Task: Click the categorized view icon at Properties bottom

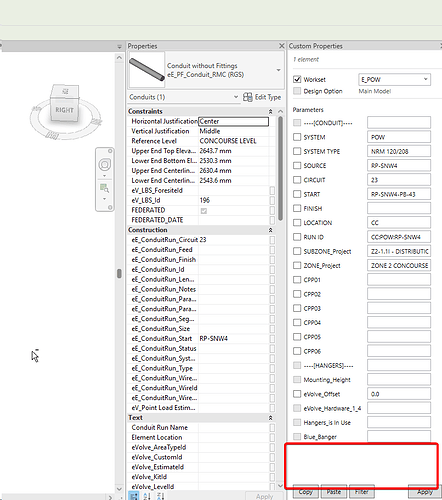Action: click(x=134, y=496)
